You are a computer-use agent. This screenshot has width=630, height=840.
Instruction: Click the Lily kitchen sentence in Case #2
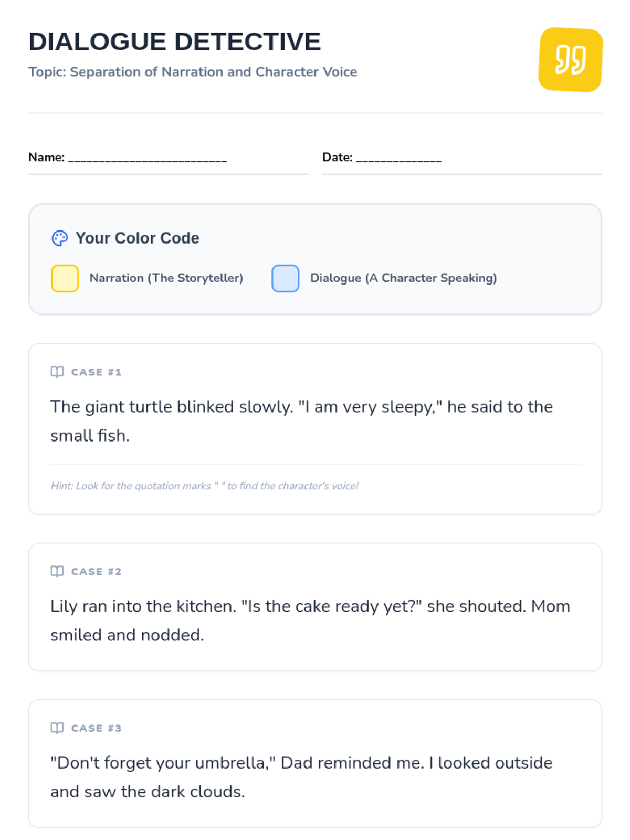point(310,621)
